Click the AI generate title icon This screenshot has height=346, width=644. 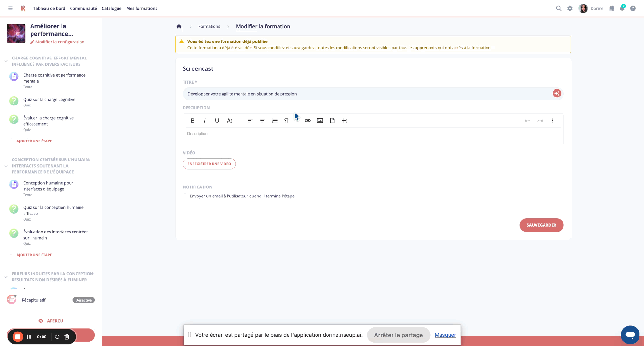click(x=557, y=93)
